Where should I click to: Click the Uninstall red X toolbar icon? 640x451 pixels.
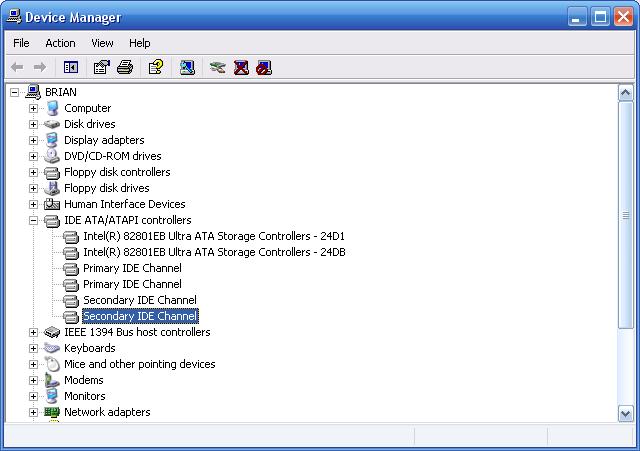tap(241, 67)
